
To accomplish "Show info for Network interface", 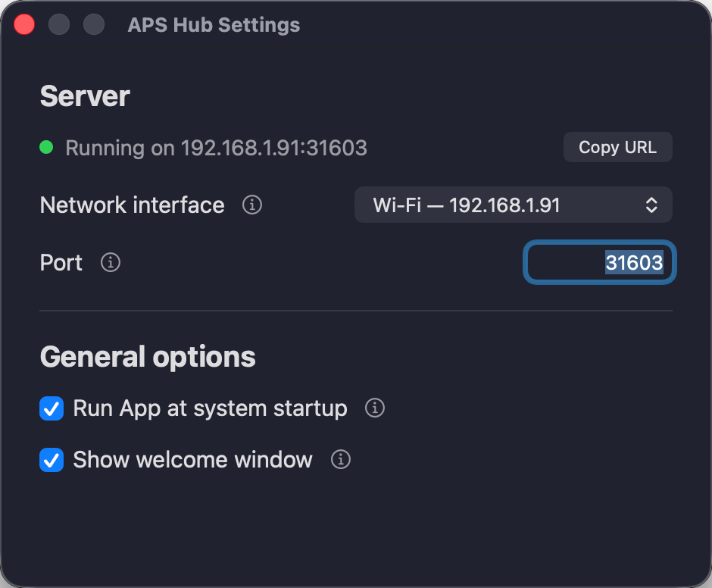I will click(x=252, y=205).
